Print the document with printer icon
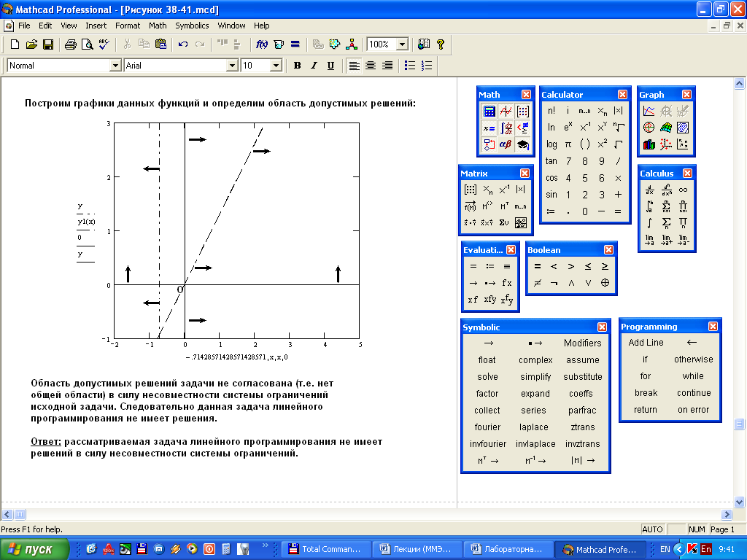 click(x=71, y=44)
